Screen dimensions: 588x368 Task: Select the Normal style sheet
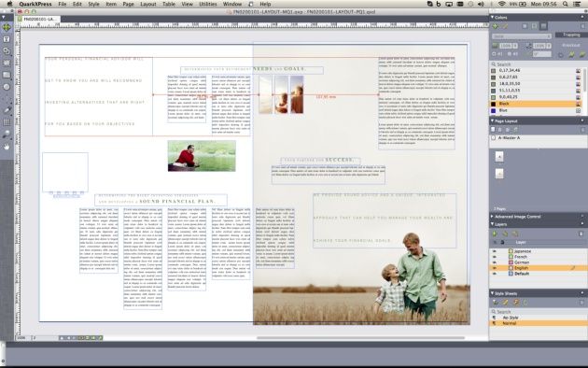[539, 323]
